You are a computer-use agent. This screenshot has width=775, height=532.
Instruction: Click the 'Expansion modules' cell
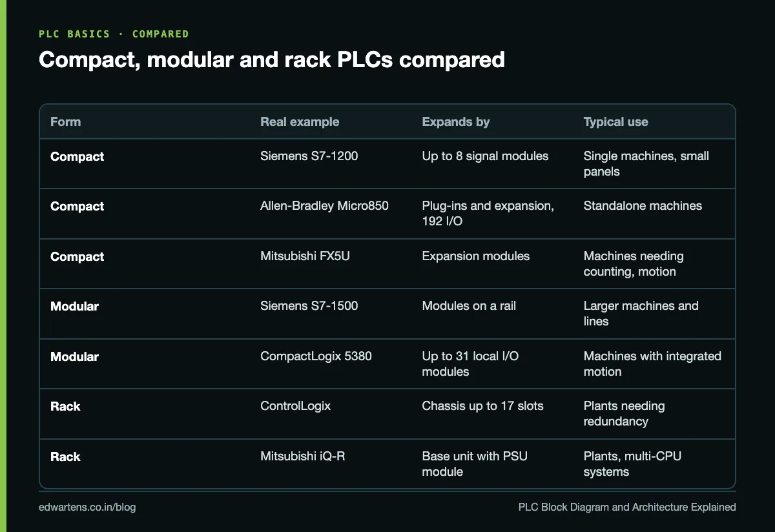pos(475,256)
